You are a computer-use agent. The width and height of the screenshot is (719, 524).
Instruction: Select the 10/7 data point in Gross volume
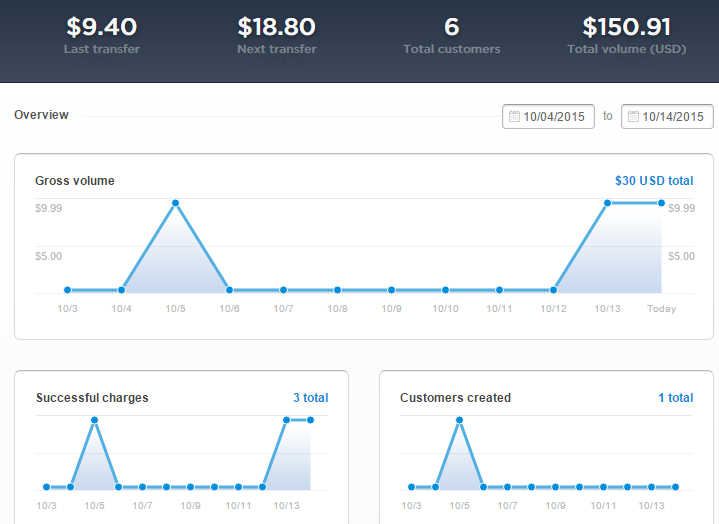[x=283, y=290]
